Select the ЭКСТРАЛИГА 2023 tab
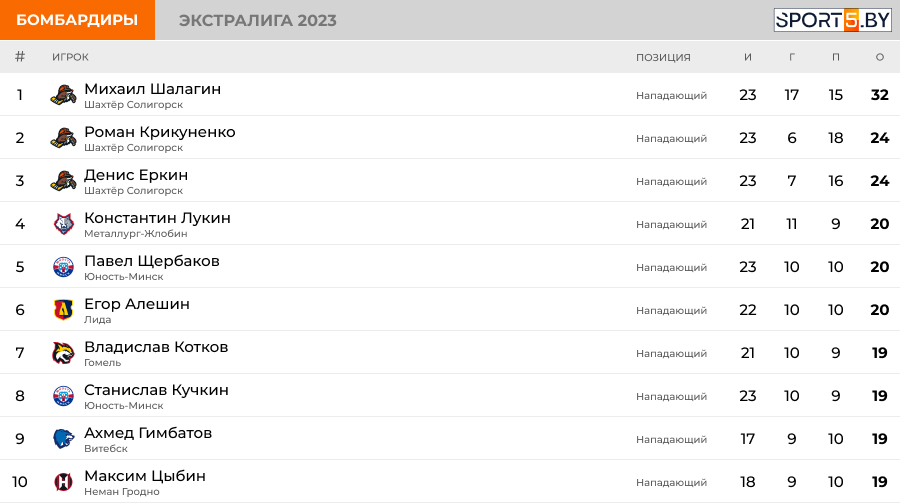This screenshot has width=900, height=503. point(258,20)
